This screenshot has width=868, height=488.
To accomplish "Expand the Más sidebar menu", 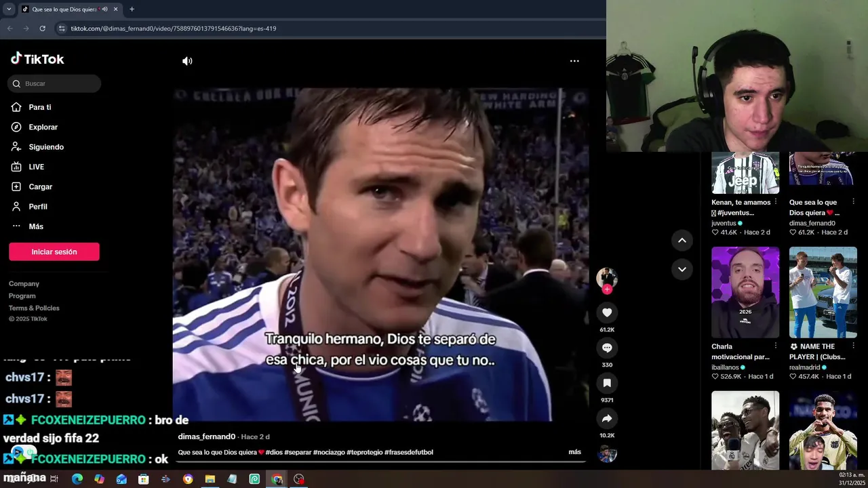I will tap(36, 226).
